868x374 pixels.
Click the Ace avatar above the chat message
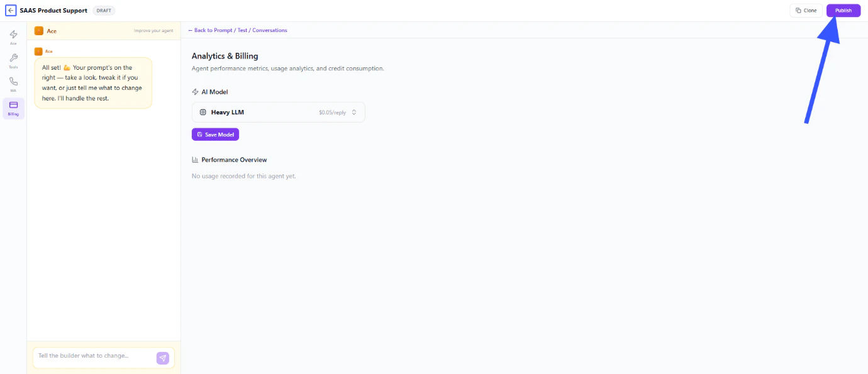pyautogui.click(x=38, y=51)
